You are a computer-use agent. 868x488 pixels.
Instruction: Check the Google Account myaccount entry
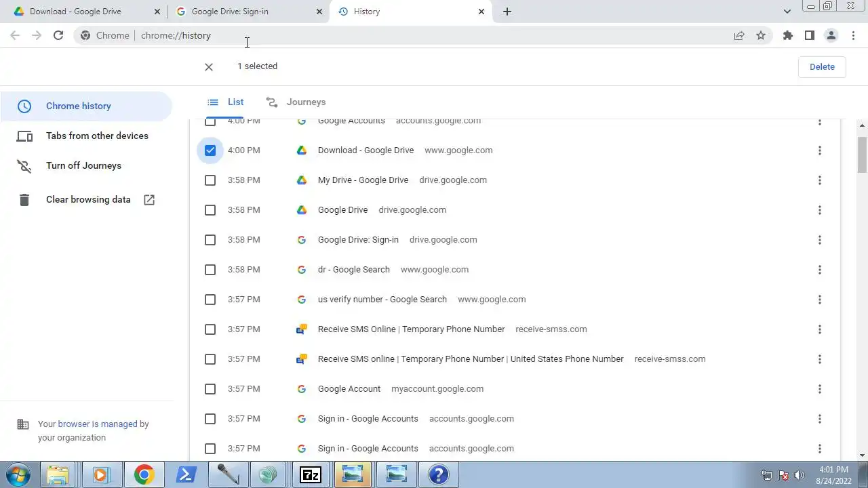point(210,389)
